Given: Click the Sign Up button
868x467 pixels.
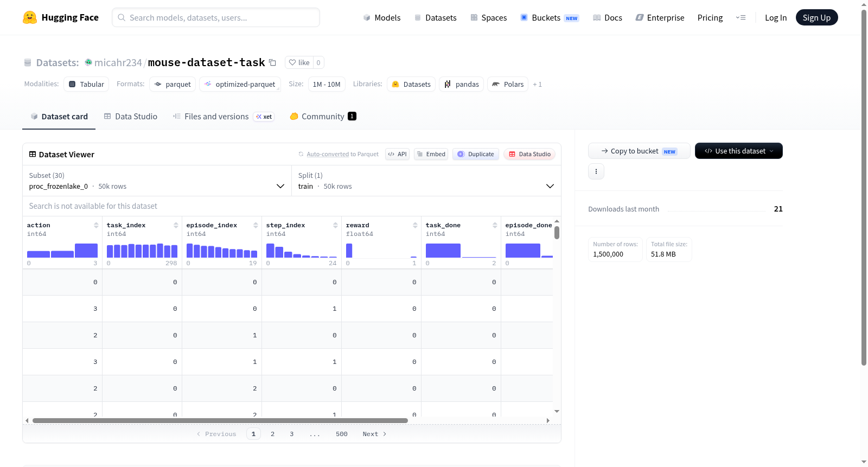Looking at the screenshot, I should click(816, 17).
